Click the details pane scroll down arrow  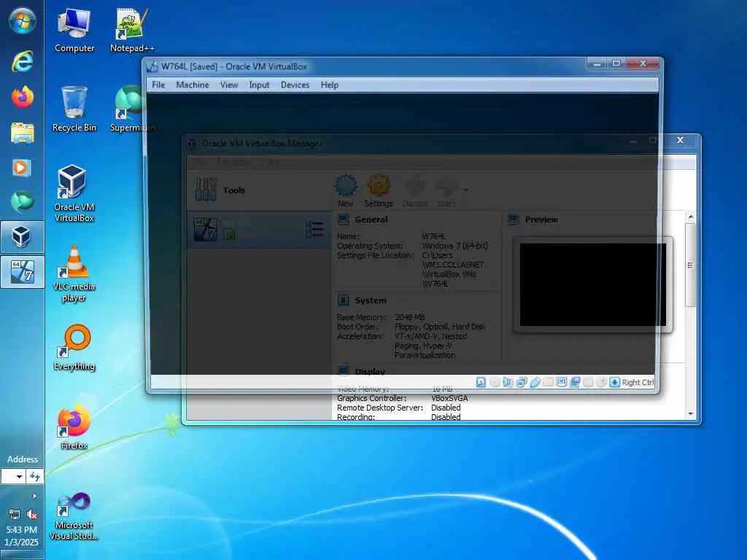(x=691, y=414)
